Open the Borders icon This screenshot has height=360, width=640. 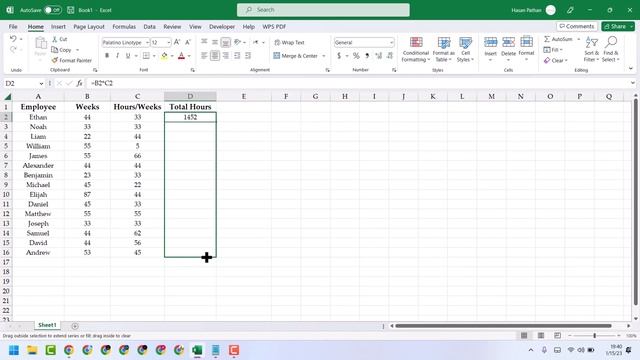(x=146, y=56)
